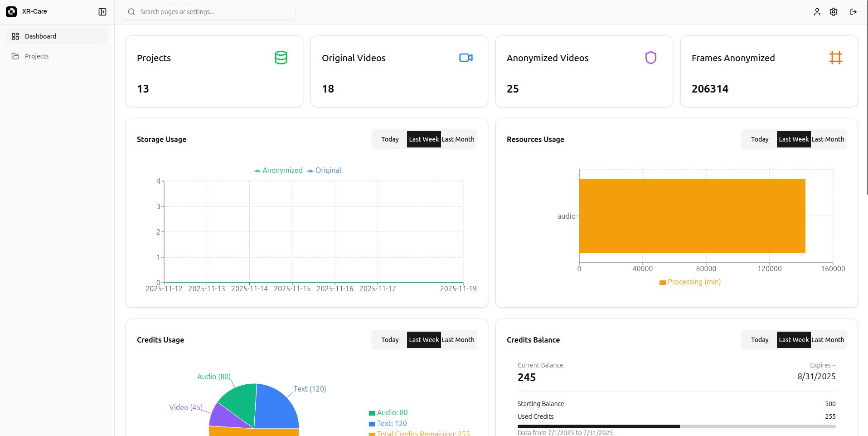Toggle the Original legend in Storage chart
This screenshot has height=436, width=868.
[324, 171]
